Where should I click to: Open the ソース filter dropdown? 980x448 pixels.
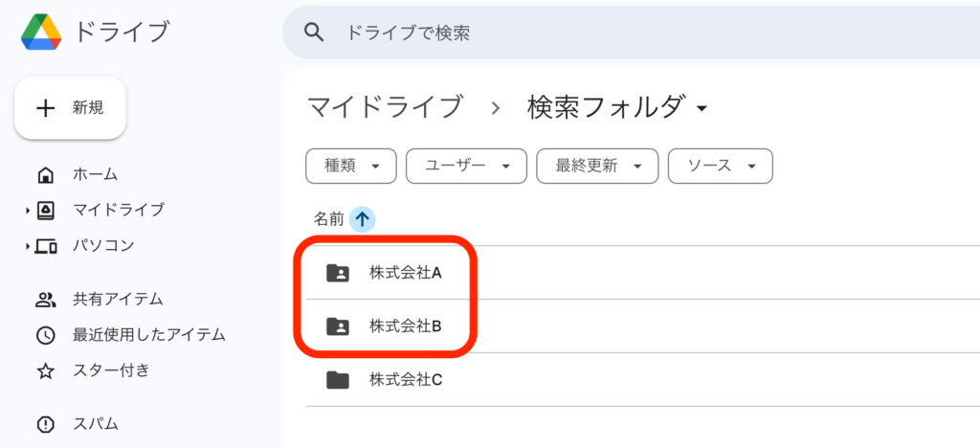720,166
